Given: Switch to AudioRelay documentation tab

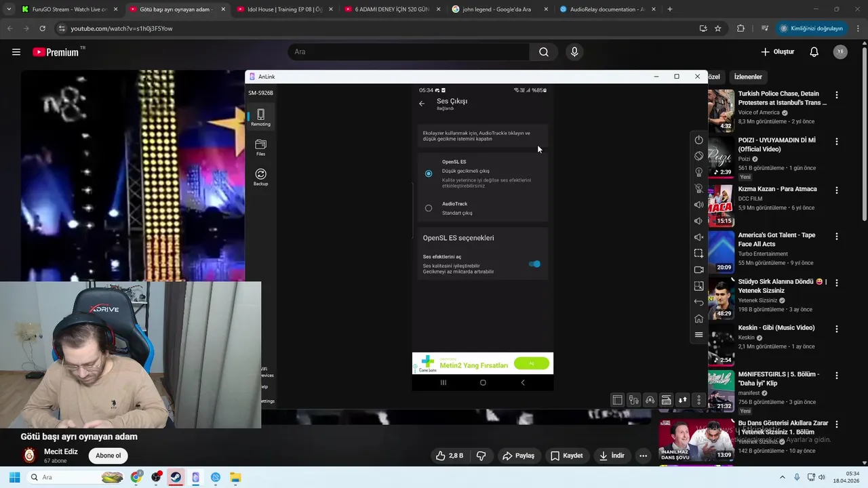Looking at the screenshot, I should coord(608,9).
